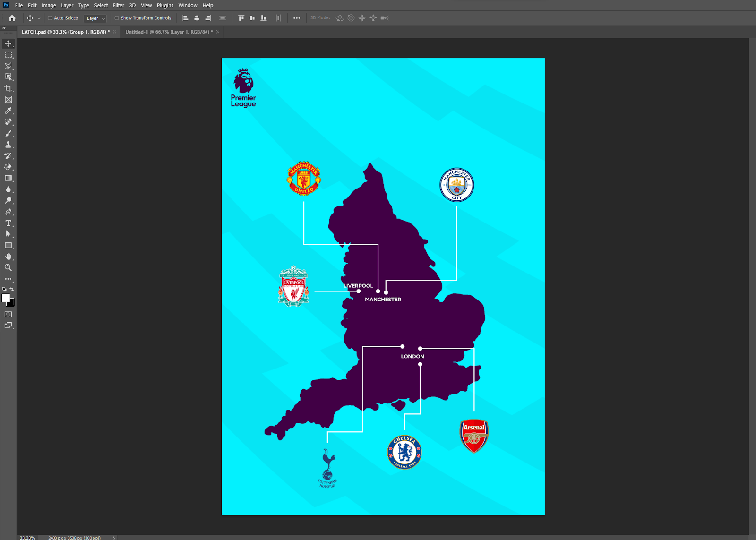Click the Chelsea crest on canvas
This screenshot has width=756, height=540.
pyautogui.click(x=404, y=452)
